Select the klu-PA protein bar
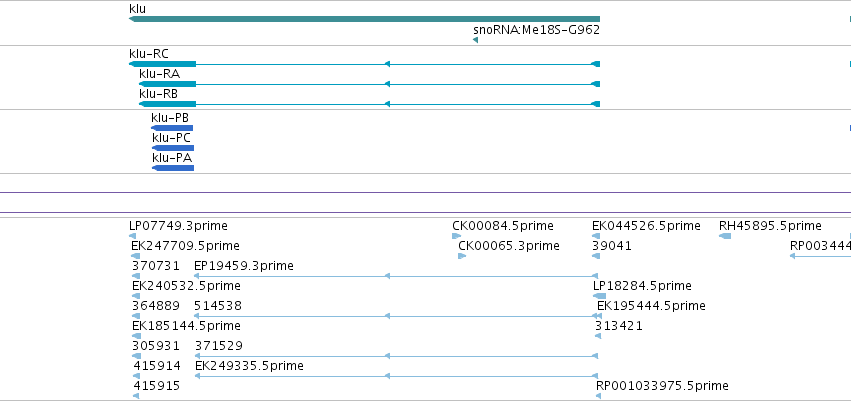Screen dimensions: 851x401 (x=173, y=168)
